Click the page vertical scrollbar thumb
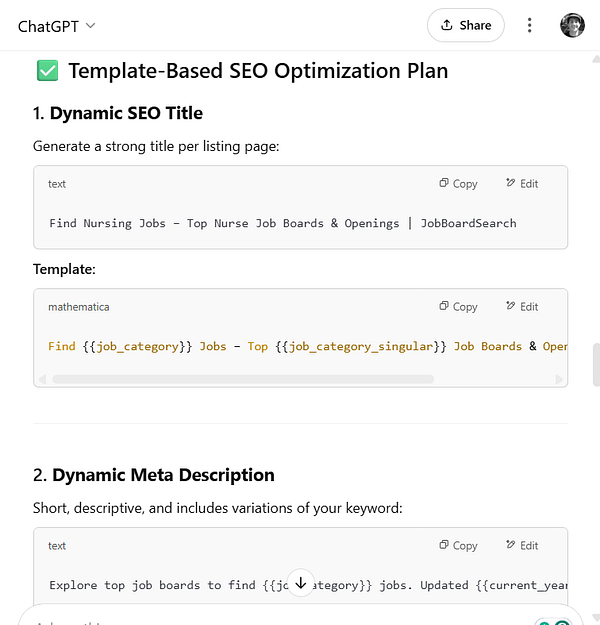 coord(596,365)
